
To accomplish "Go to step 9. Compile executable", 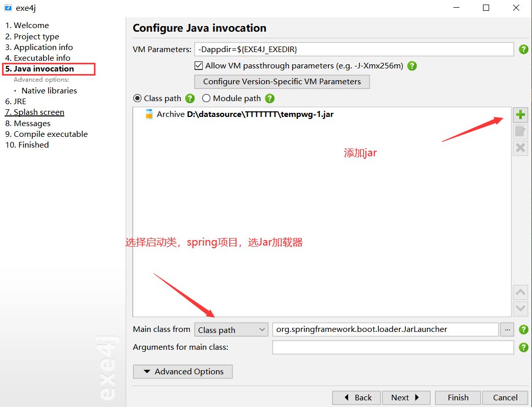I will tap(46, 134).
